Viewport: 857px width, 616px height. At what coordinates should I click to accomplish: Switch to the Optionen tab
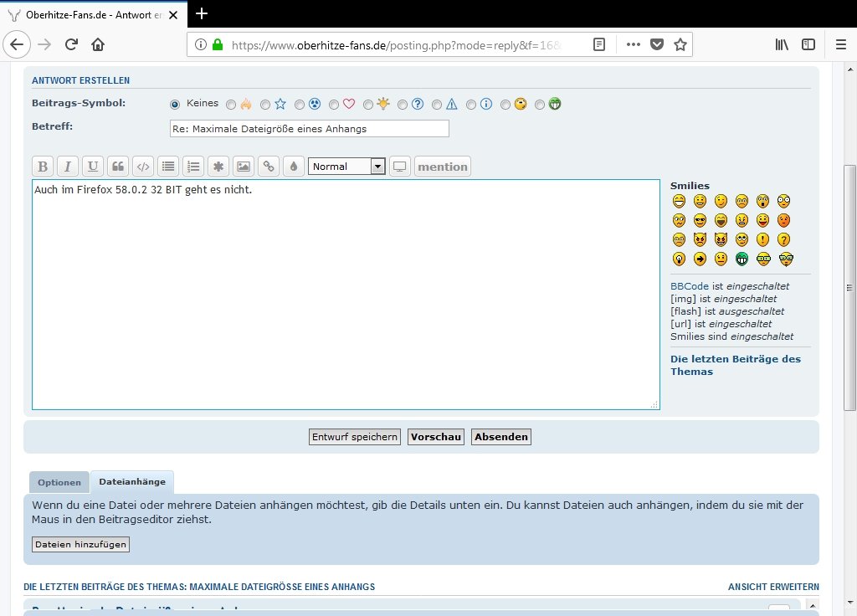59,483
